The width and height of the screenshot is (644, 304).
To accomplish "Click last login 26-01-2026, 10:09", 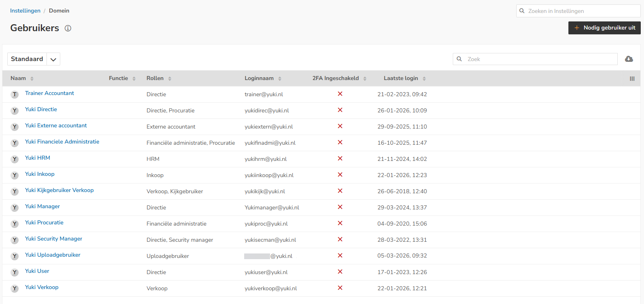I will tap(402, 110).
